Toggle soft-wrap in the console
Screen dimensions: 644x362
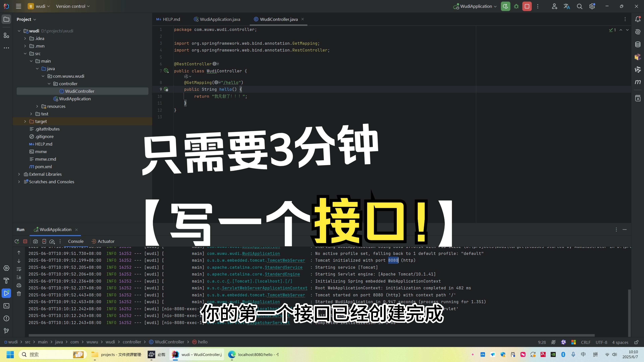19,269
